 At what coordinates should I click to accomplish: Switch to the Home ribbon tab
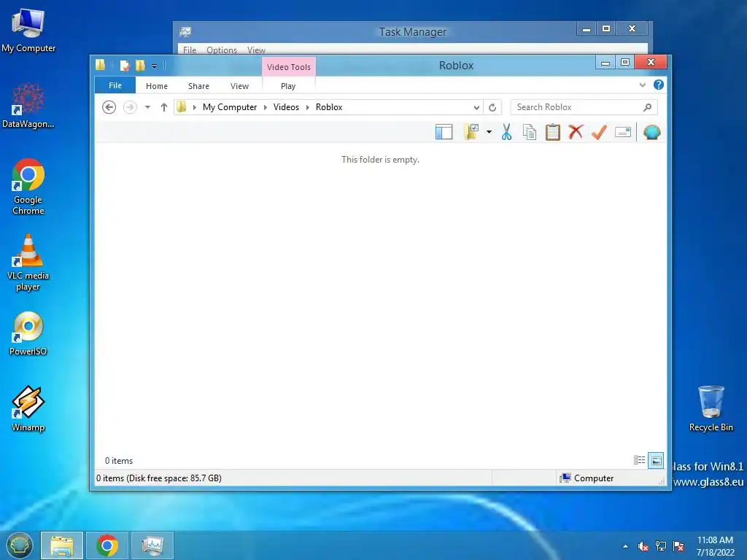(157, 86)
